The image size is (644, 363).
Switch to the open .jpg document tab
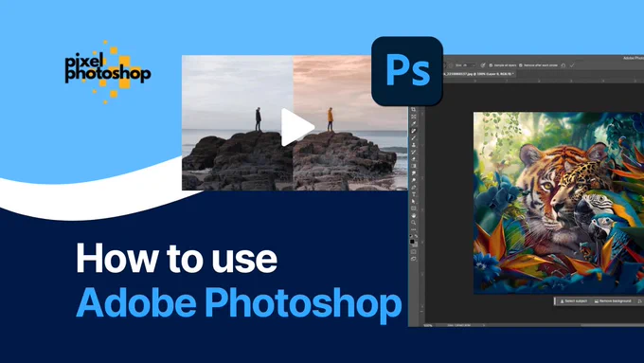pyautogui.click(x=479, y=74)
